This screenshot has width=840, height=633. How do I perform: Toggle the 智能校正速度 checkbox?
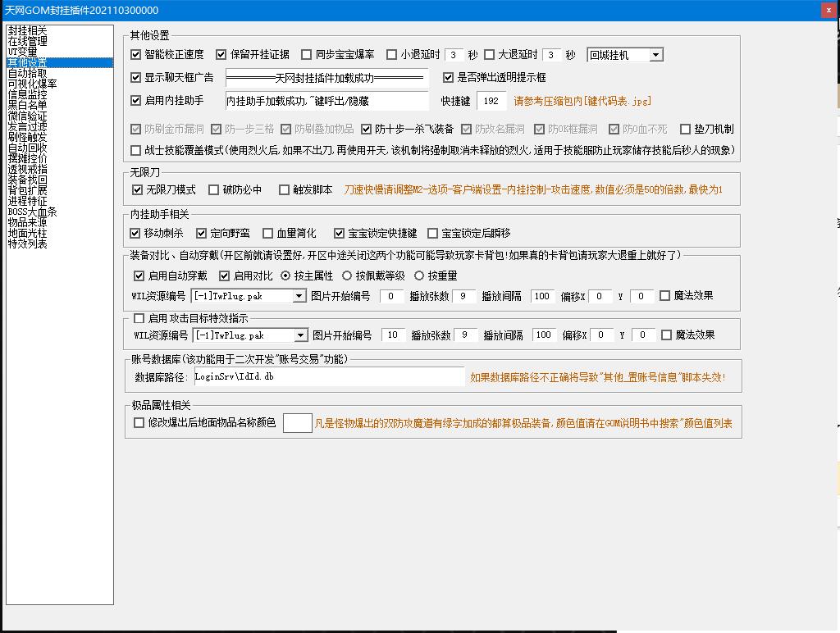point(136,55)
